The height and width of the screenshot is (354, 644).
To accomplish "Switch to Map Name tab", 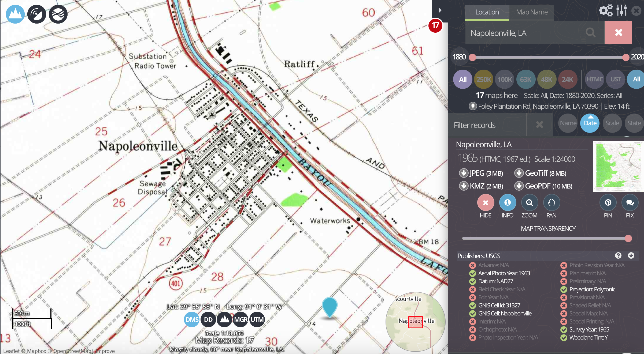I will pos(532,12).
